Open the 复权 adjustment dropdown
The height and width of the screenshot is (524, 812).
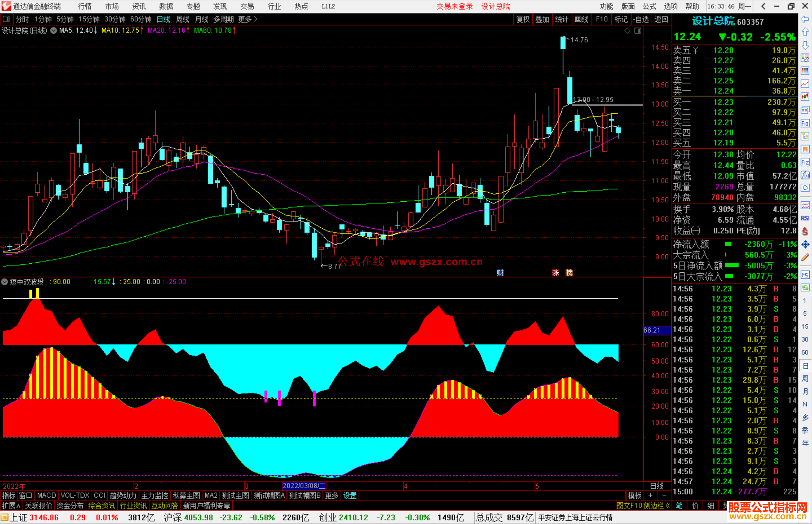coord(523,19)
